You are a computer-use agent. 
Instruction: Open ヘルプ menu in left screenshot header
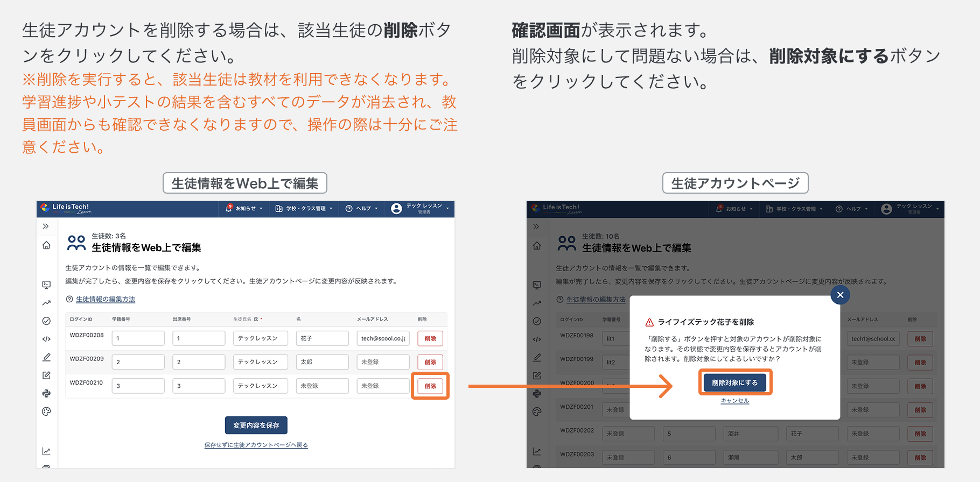[x=362, y=209]
